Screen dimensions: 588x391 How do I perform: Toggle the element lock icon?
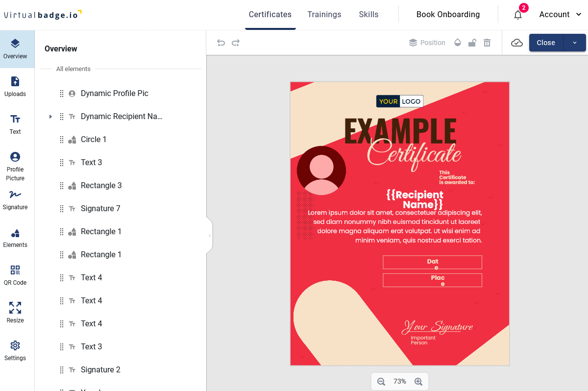472,43
